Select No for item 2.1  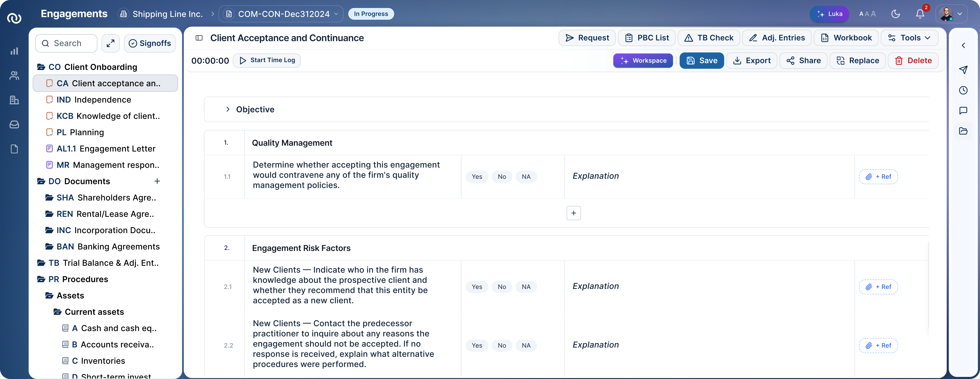(x=502, y=287)
